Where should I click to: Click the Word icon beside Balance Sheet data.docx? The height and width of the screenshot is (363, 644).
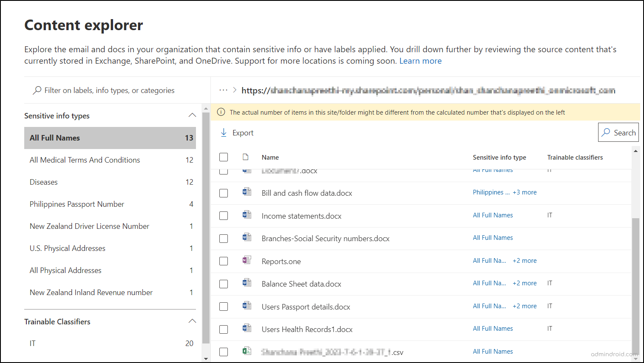pyautogui.click(x=247, y=283)
